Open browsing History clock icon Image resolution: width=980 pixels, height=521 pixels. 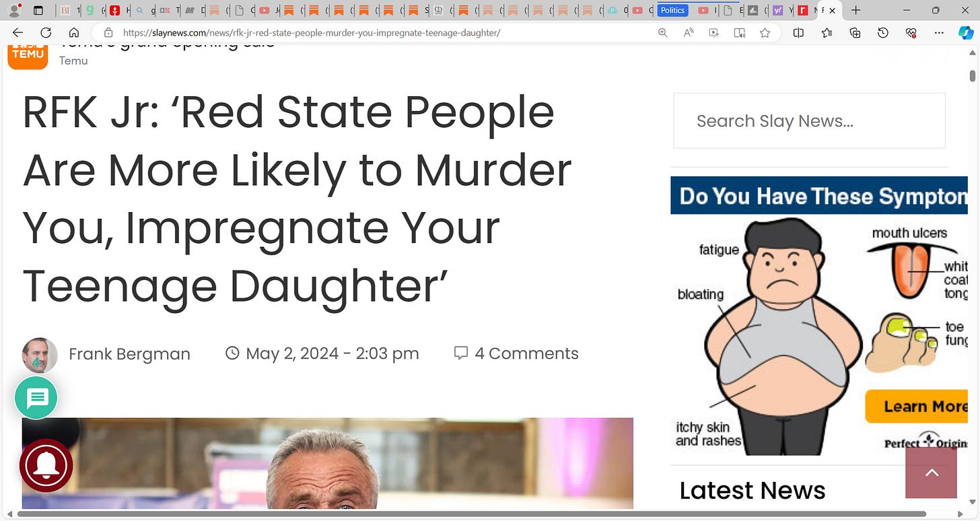[x=883, y=32]
